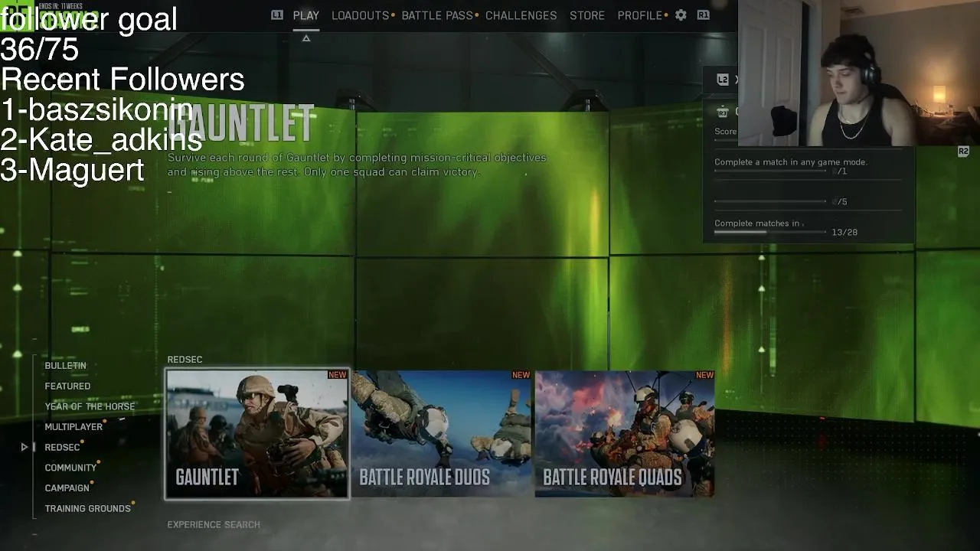Click the 13/28 progress bar
The image size is (980, 551).
(770, 232)
